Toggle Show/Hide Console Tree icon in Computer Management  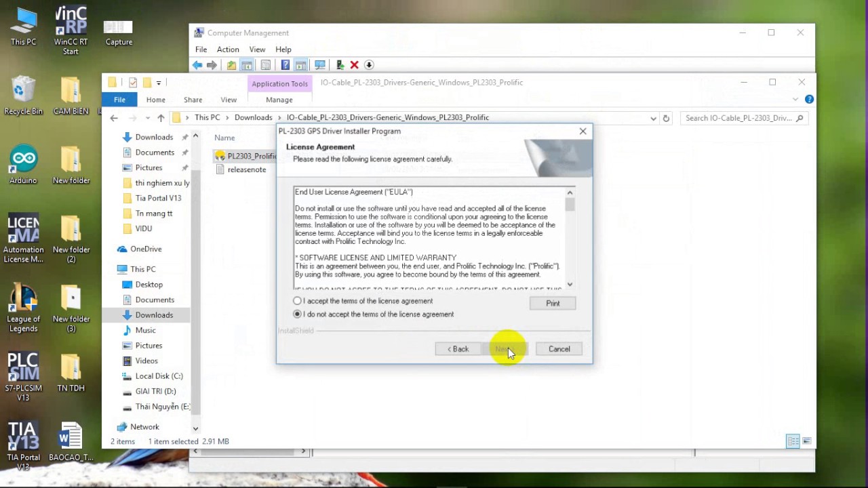[x=247, y=65]
